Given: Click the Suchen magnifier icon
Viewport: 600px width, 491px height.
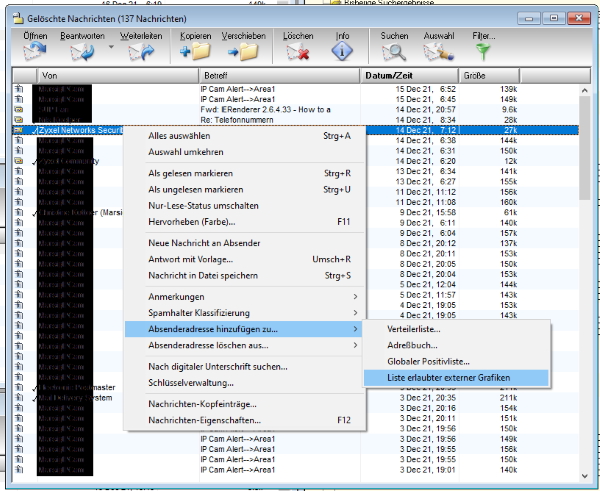Looking at the screenshot, I should (394, 52).
